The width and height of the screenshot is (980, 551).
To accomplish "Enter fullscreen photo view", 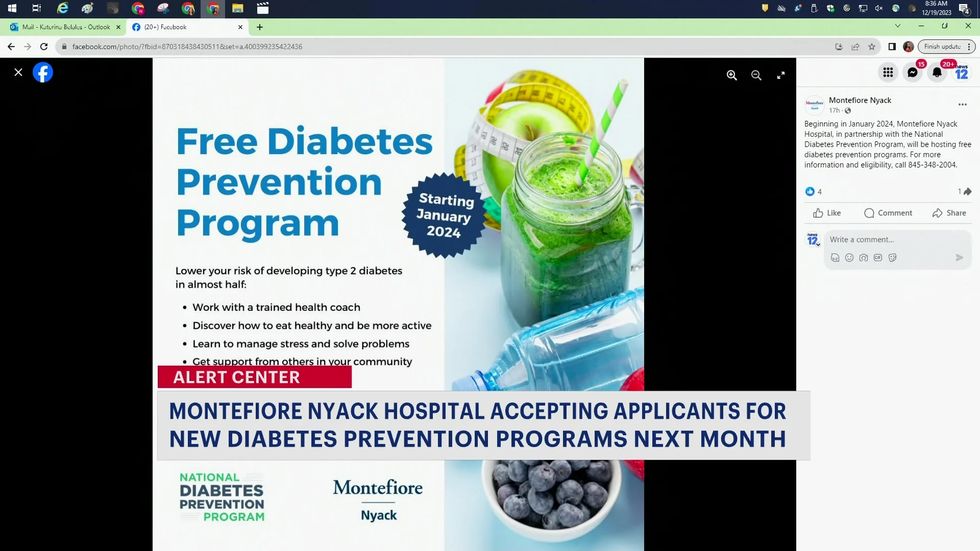I will tap(780, 76).
